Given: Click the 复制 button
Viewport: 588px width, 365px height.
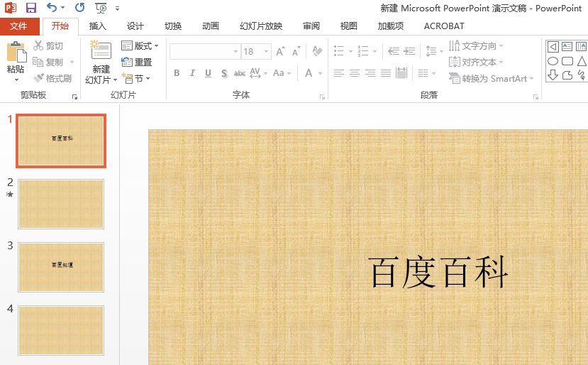Looking at the screenshot, I should tap(48, 62).
